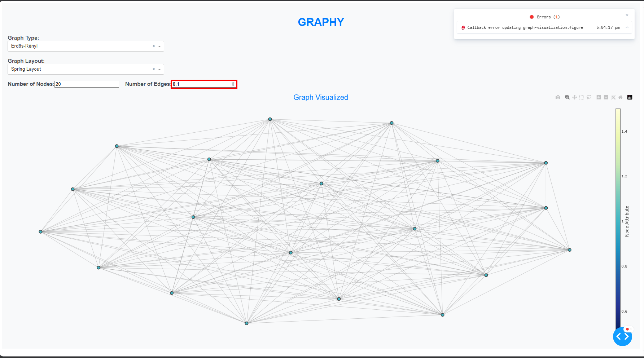The image size is (644, 358).
Task: Expand the Graph Layout dropdown arrow
Action: point(159,69)
